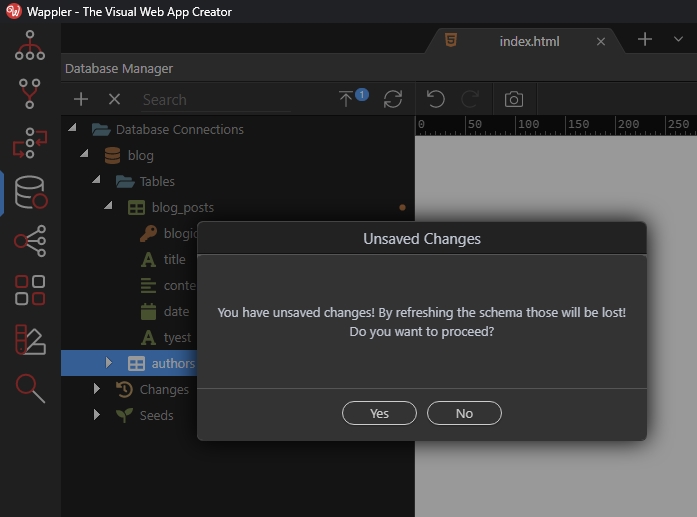The image size is (697, 517).
Task: Click the history clock icon beside Changes
Action: pos(124,389)
